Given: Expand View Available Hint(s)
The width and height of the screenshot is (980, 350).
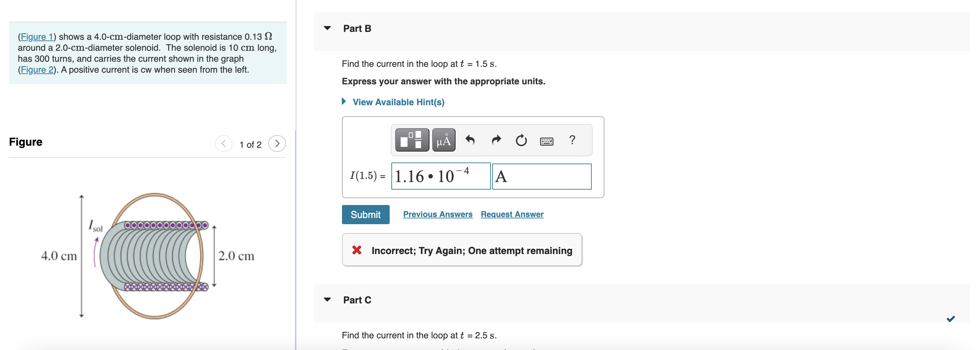Looking at the screenshot, I should (398, 102).
